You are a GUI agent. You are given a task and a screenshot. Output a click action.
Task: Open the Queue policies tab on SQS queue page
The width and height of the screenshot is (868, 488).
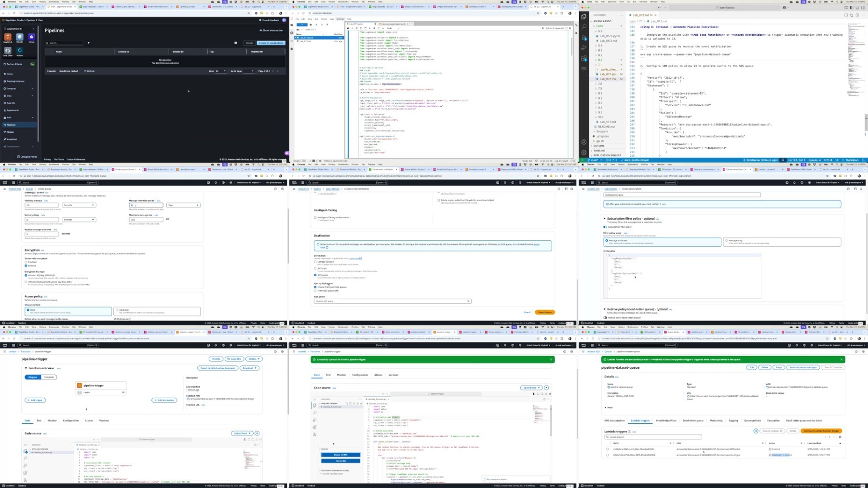[x=752, y=420]
